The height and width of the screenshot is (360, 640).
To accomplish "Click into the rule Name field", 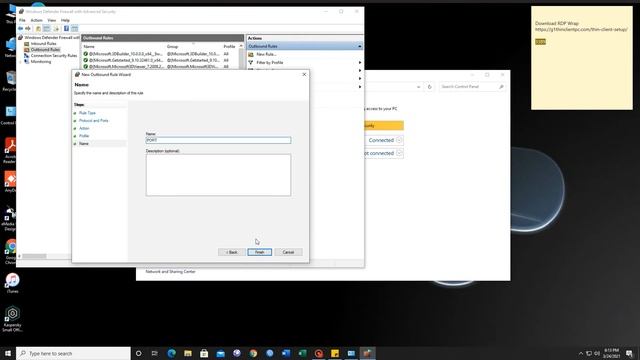I will [x=218, y=140].
